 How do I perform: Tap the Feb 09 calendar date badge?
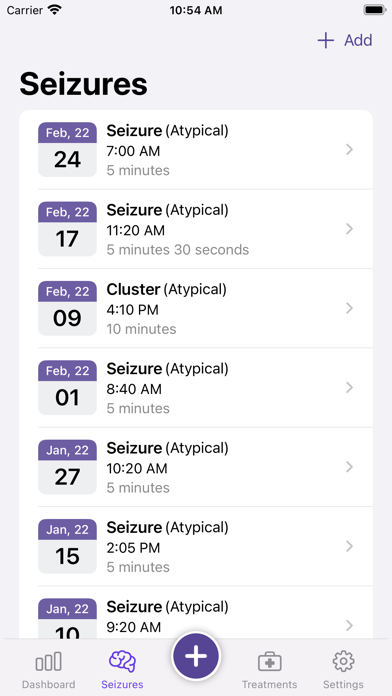click(67, 308)
